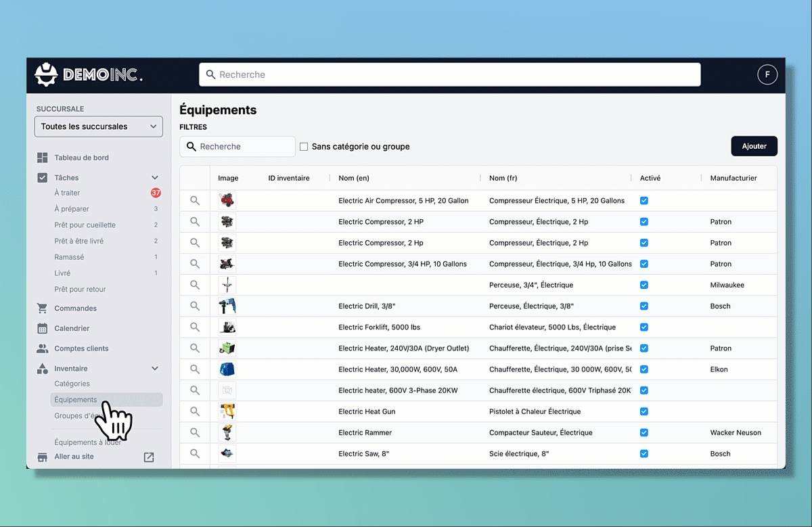Click magnifier icon for Electric Rammer row

(195, 432)
